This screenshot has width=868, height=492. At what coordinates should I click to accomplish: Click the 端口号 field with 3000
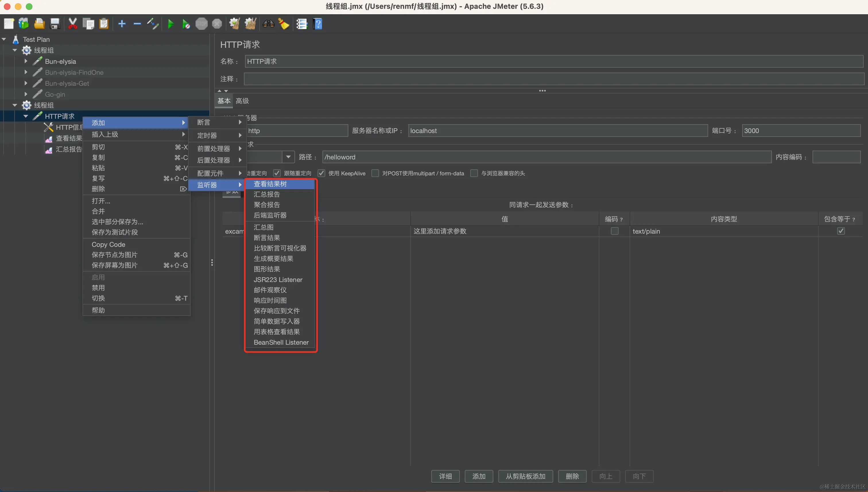(801, 130)
